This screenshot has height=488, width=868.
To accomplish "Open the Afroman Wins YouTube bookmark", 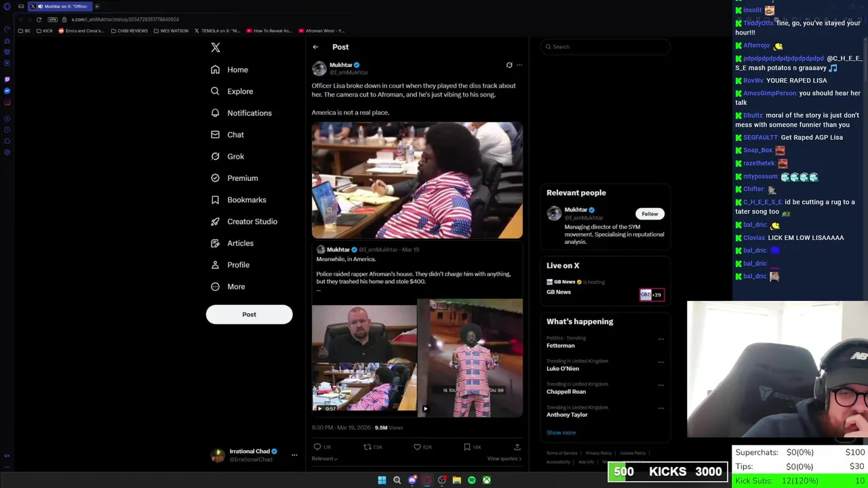I will (321, 30).
